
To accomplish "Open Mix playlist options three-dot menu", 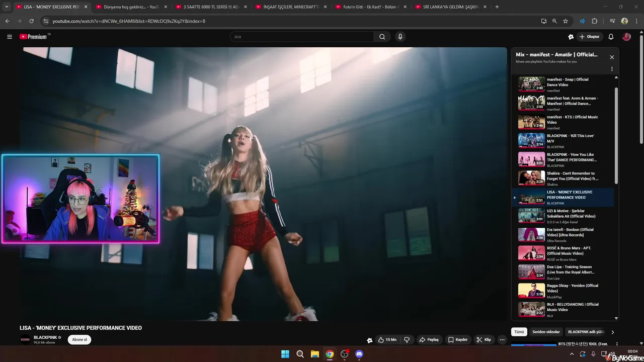I will pos(612,69).
